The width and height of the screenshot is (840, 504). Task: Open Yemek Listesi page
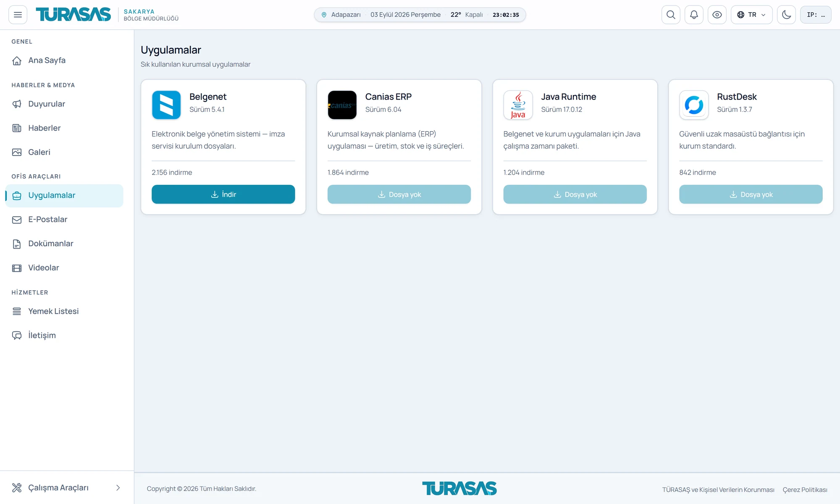pyautogui.click(x=64, y=312)
